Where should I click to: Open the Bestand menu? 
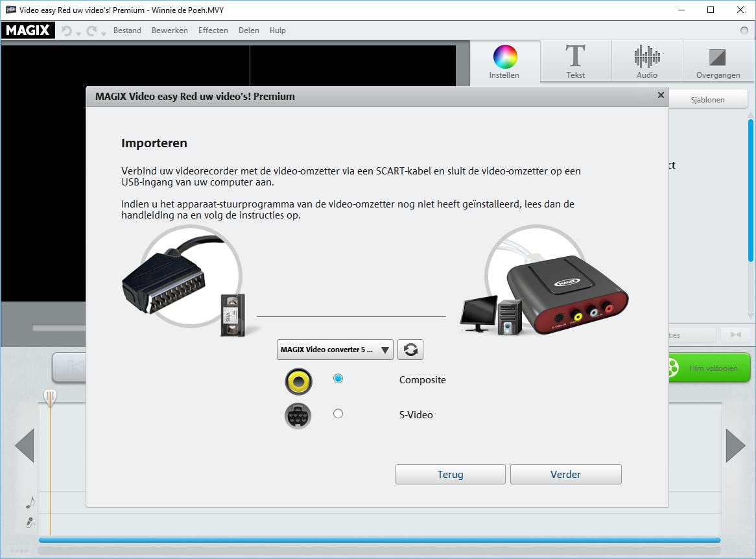(x=127, y=30)
